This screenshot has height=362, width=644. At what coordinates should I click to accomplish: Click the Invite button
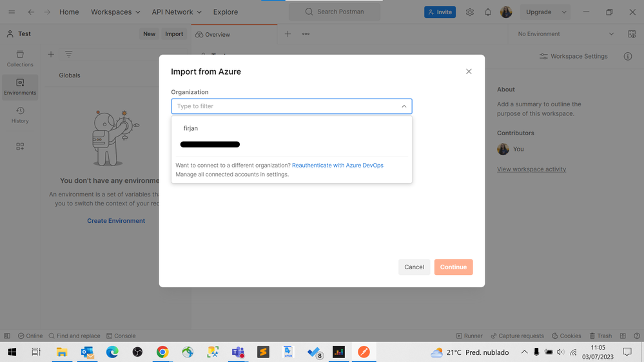pos(440,12)
